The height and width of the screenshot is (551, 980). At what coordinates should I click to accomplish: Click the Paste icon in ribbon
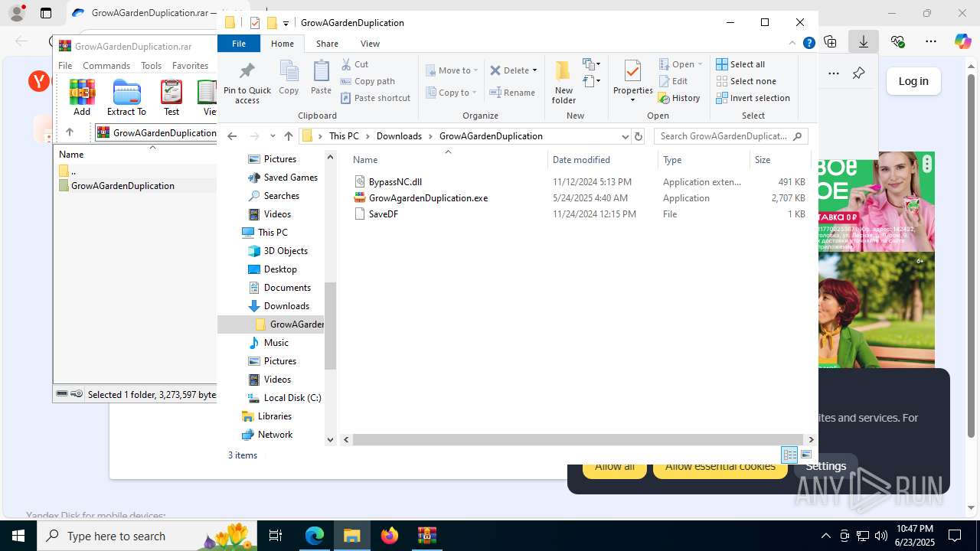click(321, 78)
